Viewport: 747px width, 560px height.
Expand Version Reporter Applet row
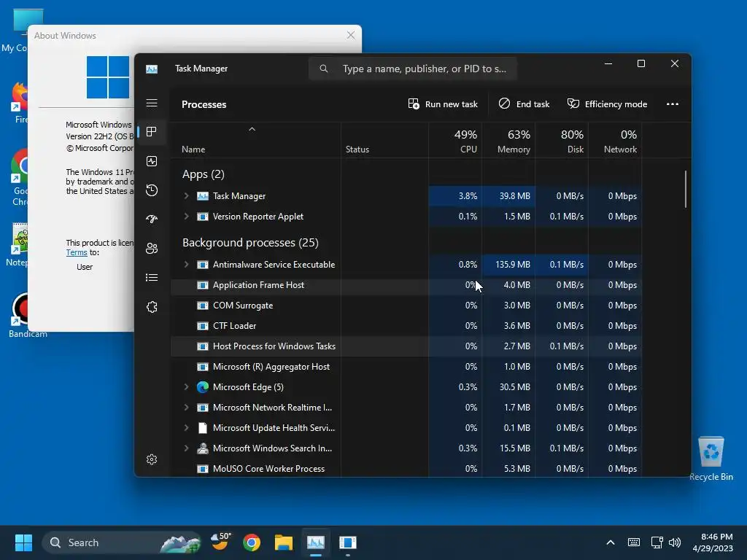point(186,216)
